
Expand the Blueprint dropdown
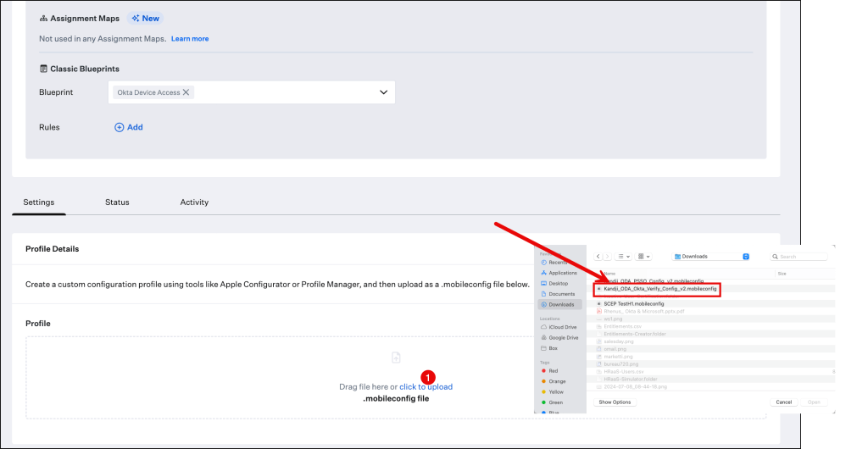click(x=383, y=92)
